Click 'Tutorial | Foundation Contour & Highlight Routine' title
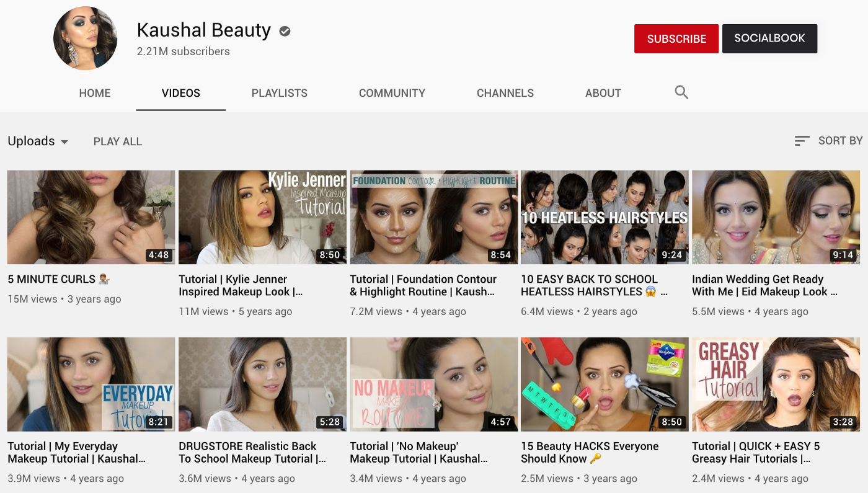The height and width of the screenshot is (493, 868). tap(423, 285)
